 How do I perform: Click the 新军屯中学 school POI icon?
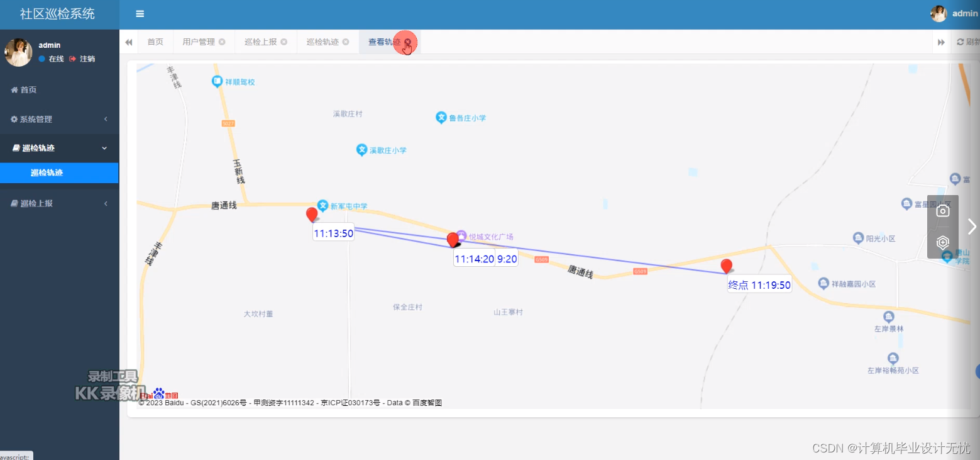322,206
